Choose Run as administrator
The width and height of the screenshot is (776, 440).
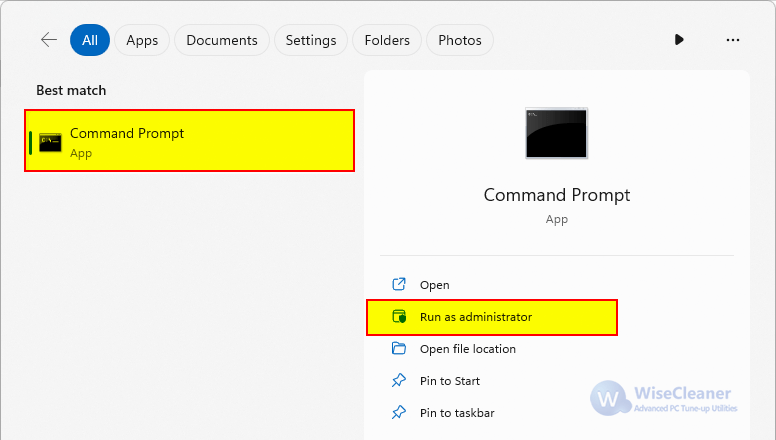pos(492,317)
